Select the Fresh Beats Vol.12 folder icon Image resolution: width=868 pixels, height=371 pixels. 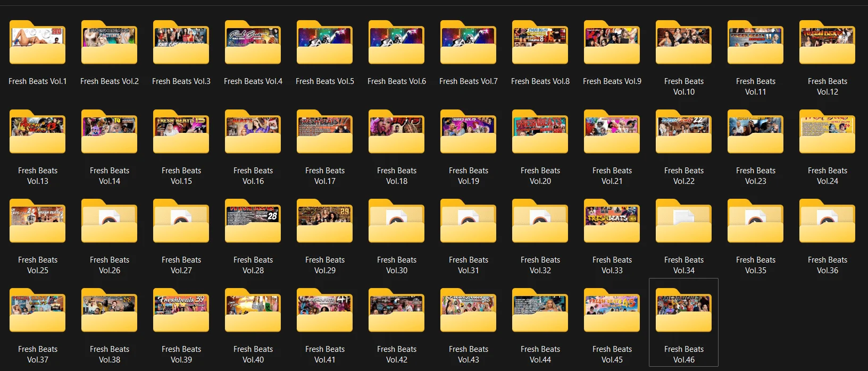(828, 43)
